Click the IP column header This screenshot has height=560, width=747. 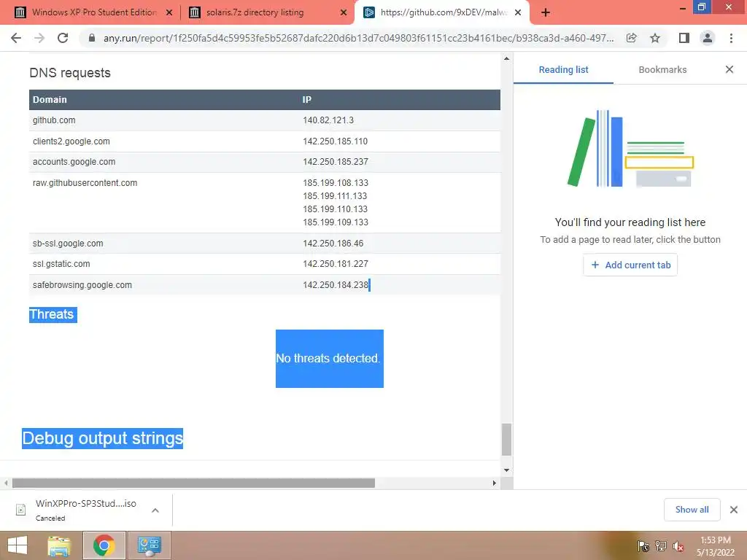pos(307,99)
